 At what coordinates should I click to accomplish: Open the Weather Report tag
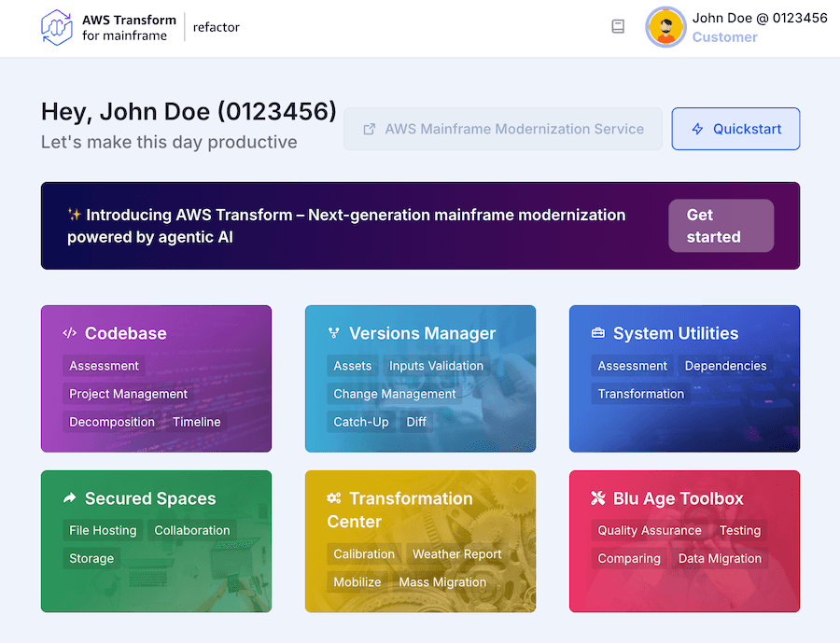(457, 553)
